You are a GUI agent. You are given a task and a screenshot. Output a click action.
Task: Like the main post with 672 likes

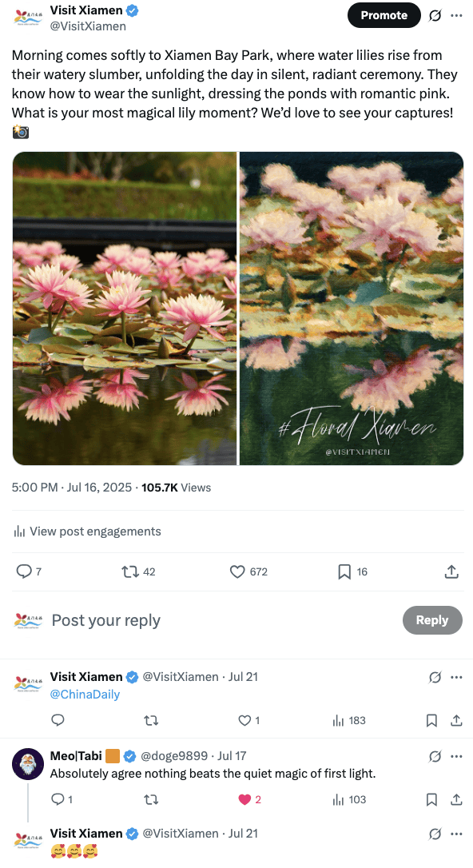[x=237, y=571]
